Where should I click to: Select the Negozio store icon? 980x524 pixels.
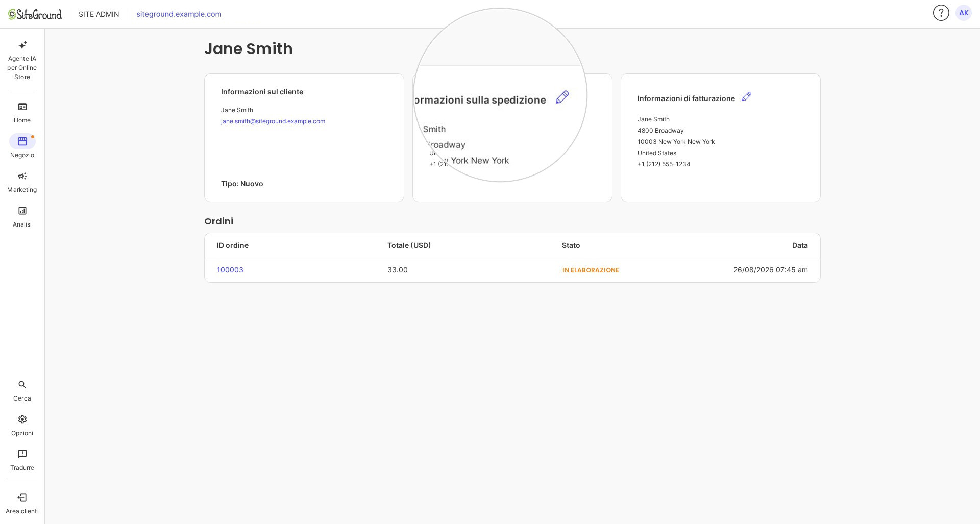(x=22, y=141)
